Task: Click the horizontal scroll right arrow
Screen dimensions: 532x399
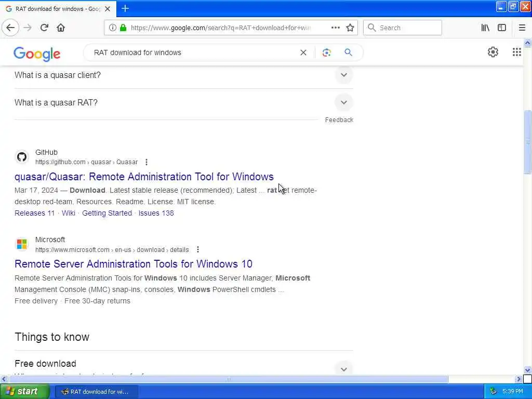Action: [518, 379]
